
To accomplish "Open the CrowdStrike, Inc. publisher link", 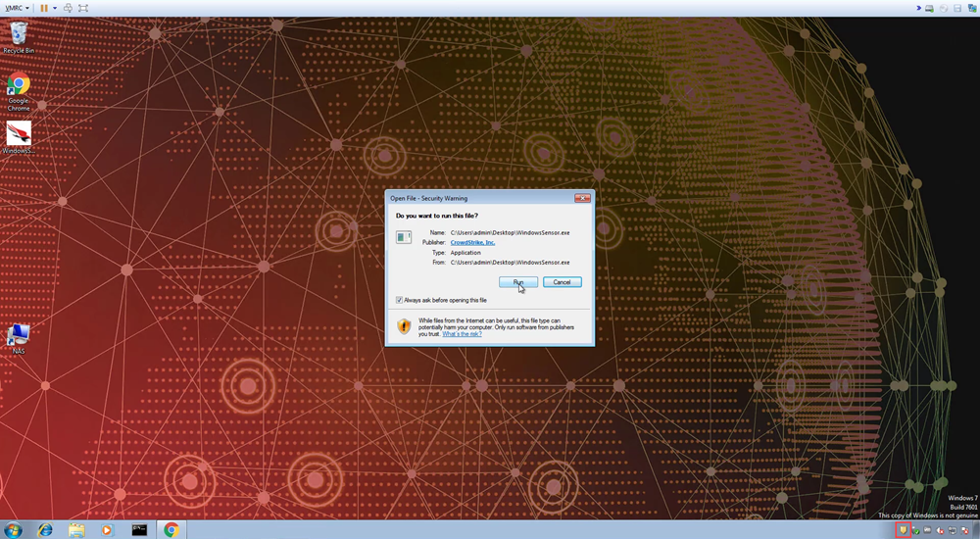I will point(472,242).
